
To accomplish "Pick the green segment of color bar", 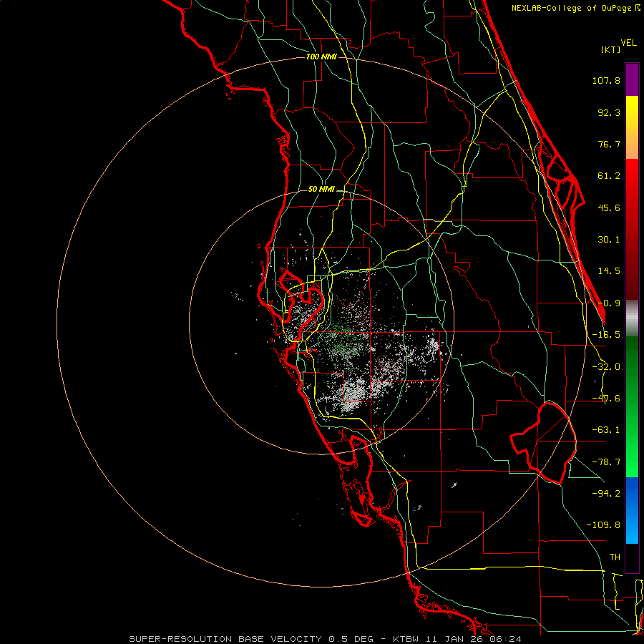I will [632, 406].
